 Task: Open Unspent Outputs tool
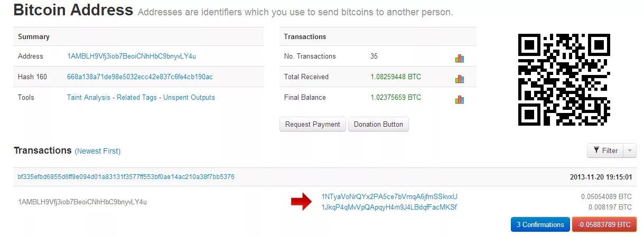[x=189, y=97]
